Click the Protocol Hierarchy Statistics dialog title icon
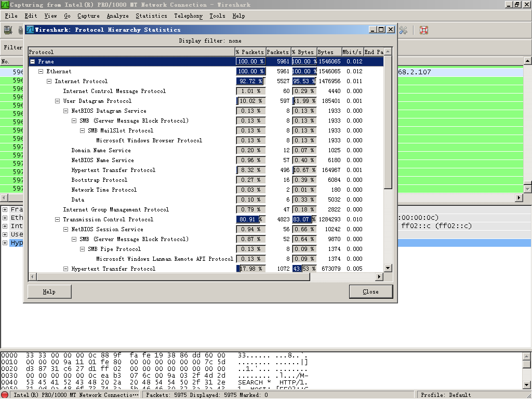The image size is (532, 399). pyautogui.click(x=30, y=30)
